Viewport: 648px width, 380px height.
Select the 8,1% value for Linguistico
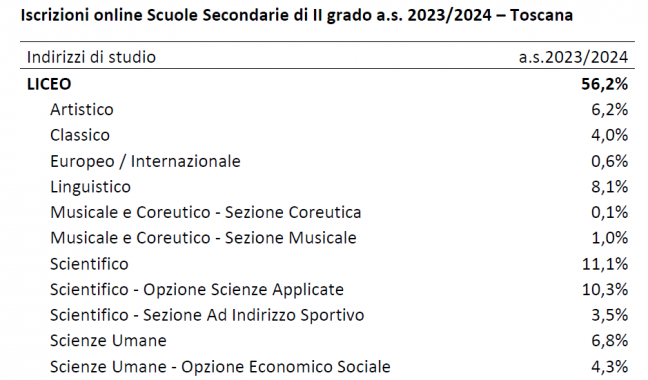pos(609,187)
